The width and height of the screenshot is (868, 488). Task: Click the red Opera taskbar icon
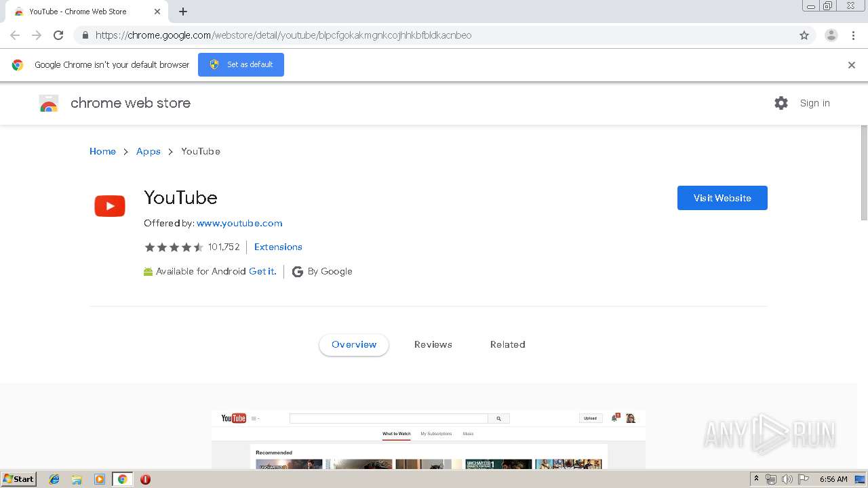tap(145, 479)
